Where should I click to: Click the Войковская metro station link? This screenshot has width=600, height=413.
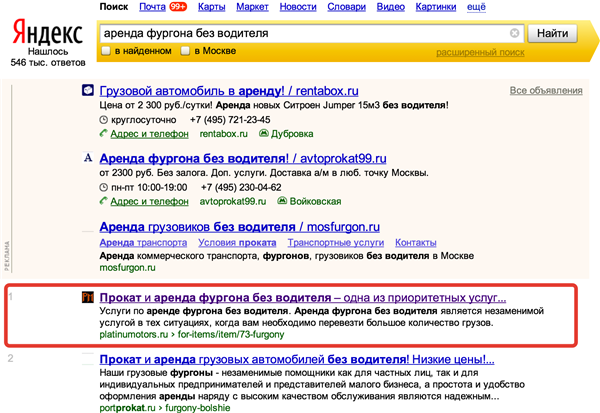coord(315,201)
